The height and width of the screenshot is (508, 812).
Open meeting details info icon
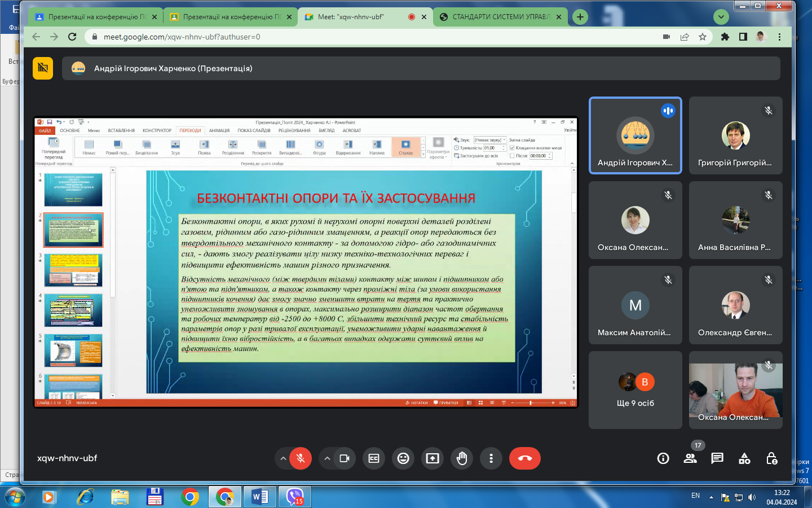663,458
